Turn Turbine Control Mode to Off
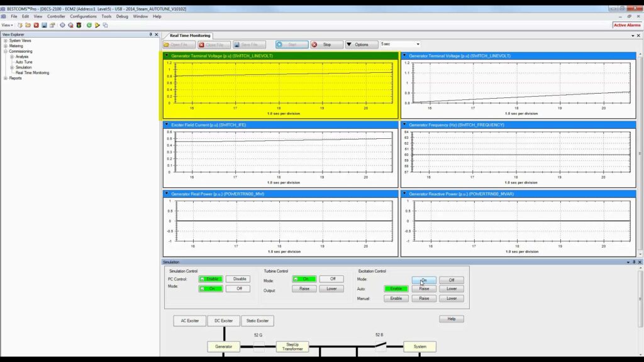This screenshot has height=362, width=644. pyautogui.click(x=331, y=279)
